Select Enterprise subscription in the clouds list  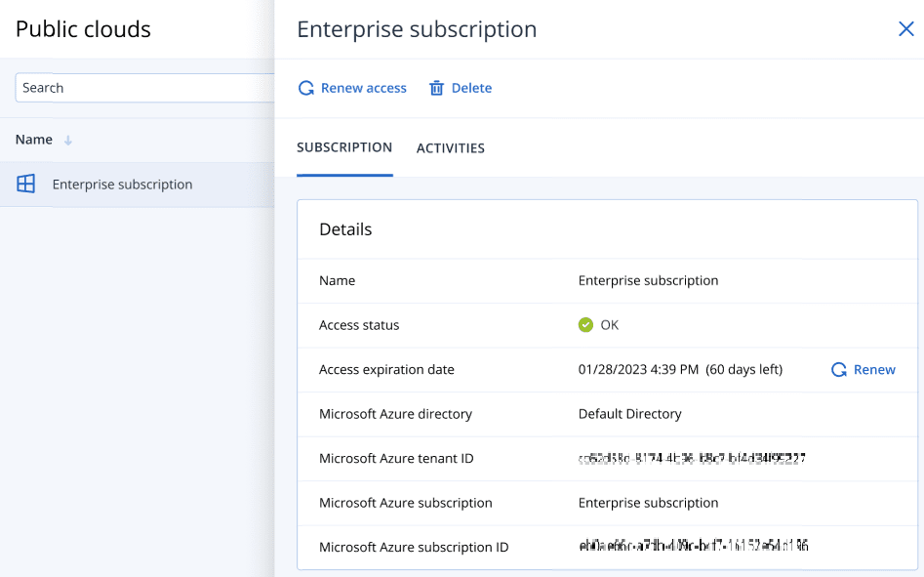[x=122, y=185]
